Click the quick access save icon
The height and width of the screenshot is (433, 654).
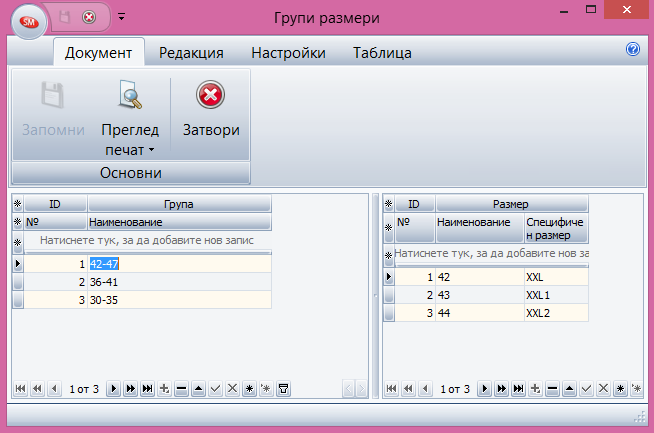tap(65, 17)
